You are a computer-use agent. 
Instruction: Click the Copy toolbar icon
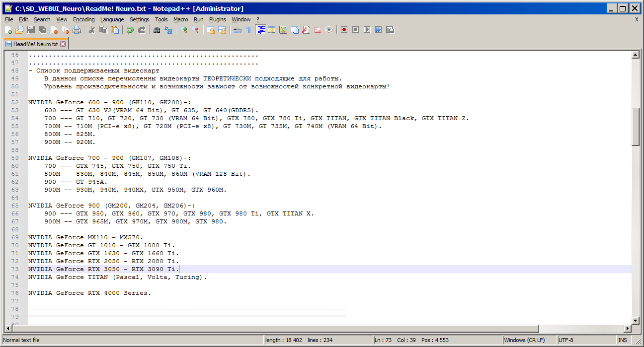coord(103,30)
